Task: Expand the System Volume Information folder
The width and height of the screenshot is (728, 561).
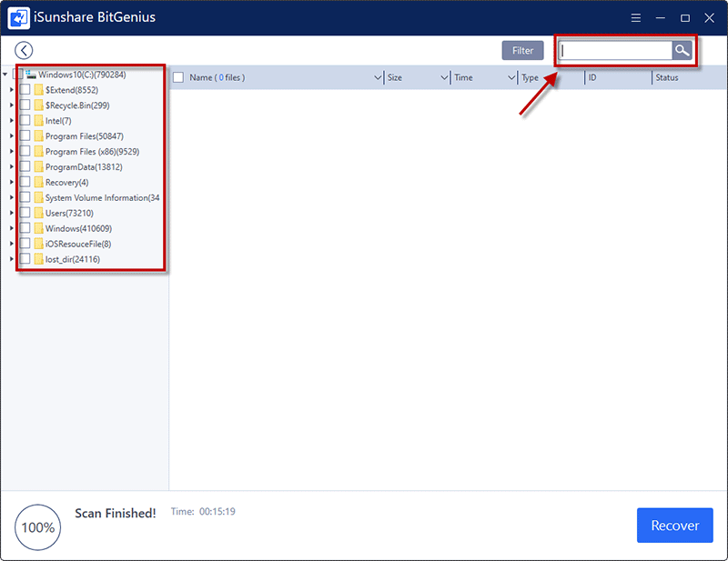Action: tap(12, 197)
